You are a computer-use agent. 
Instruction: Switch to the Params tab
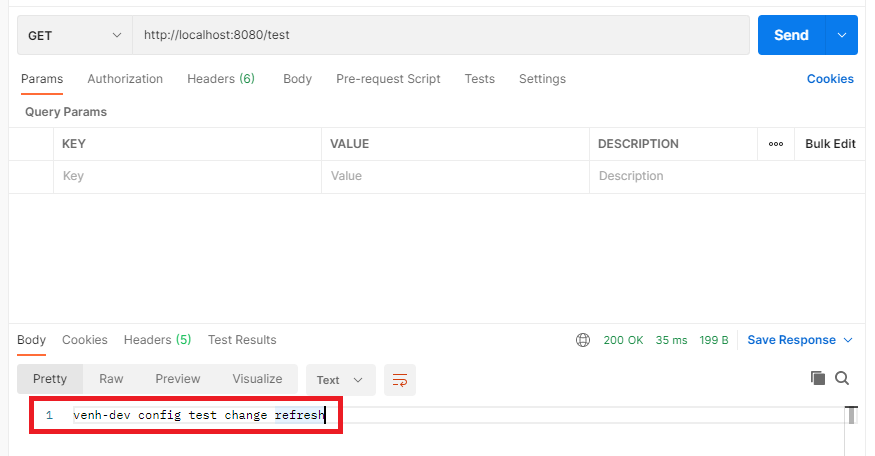(42, 79)
